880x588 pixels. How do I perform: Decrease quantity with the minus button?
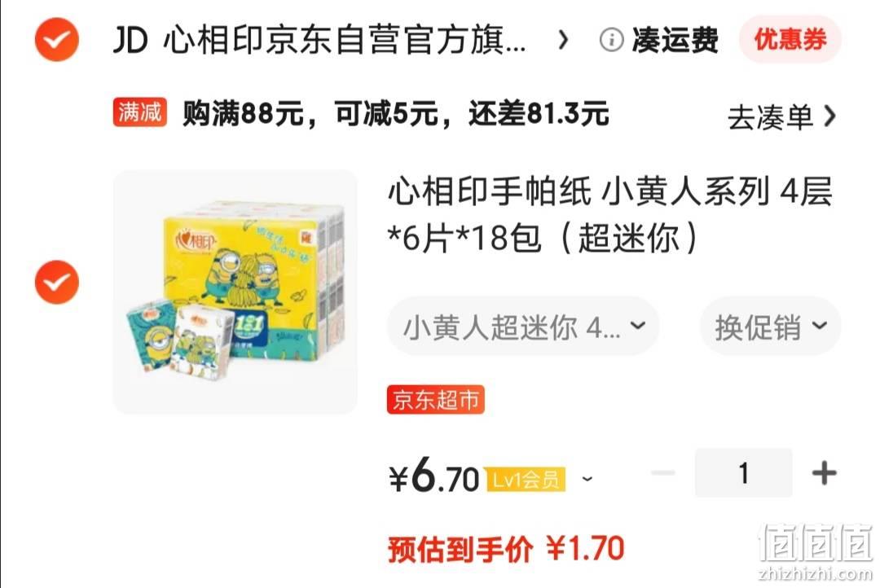(x=662, y=473)
